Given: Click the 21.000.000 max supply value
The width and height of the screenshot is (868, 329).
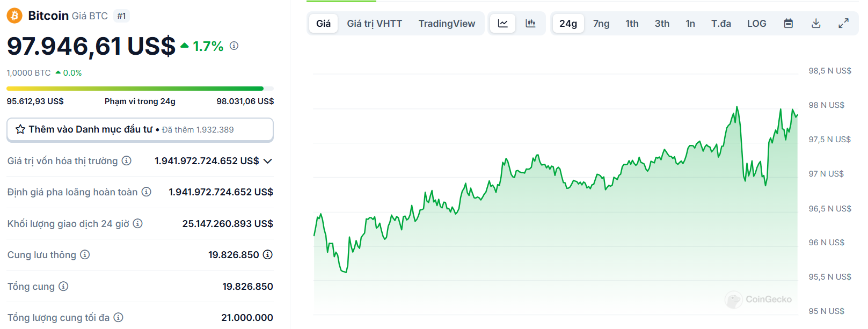Looking at the screenshot, I should point(247,317).
